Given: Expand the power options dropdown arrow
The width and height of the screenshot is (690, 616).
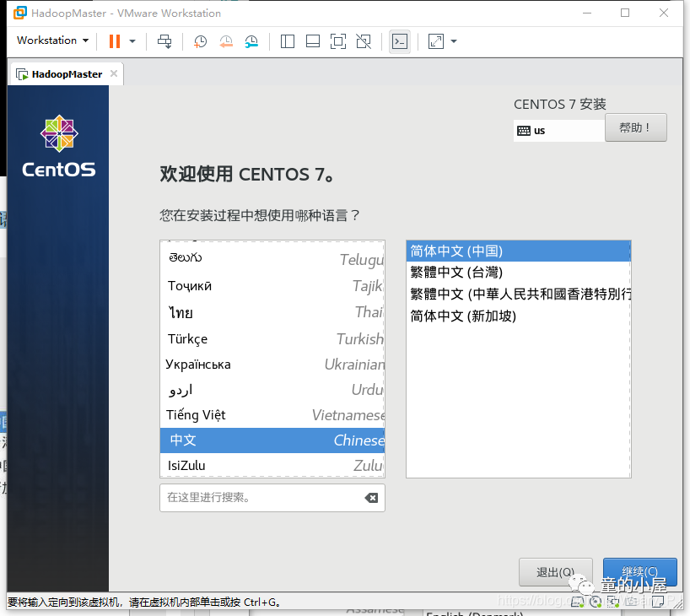Looking at the screenshot, I should point(132,41).
